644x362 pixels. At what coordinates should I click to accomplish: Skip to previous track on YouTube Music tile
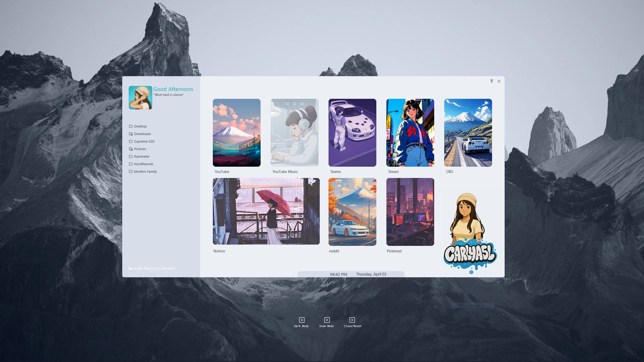pyautogui.click(x=287, y=104)
